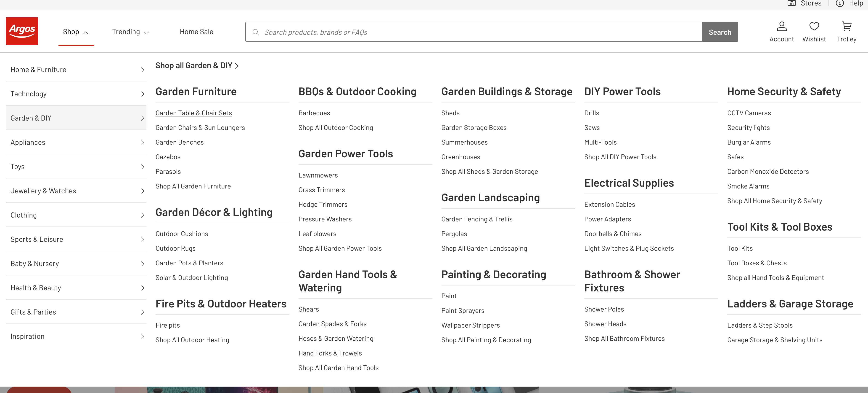
Task: Open Shop All Painting & Decorating
Action: [486, 340]
